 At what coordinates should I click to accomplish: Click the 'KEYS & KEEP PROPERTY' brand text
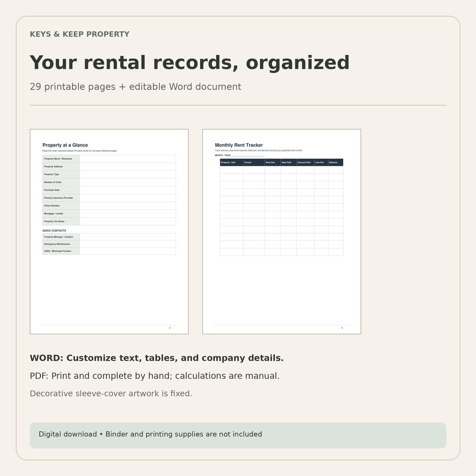80,34
